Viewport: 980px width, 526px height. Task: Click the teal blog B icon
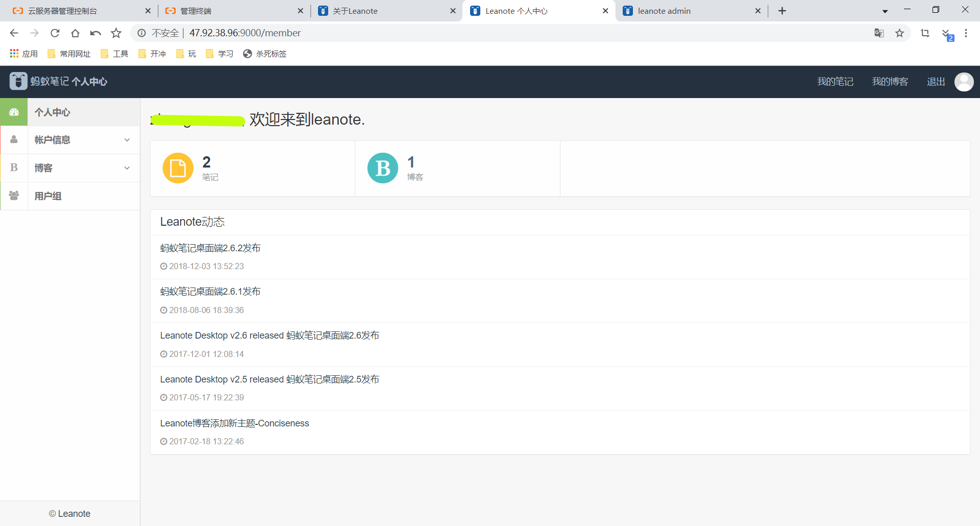pos(383,168)
